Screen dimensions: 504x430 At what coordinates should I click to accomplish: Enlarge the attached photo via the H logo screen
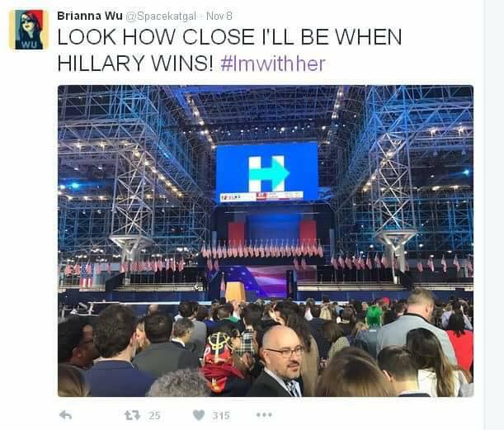point(266,173)
